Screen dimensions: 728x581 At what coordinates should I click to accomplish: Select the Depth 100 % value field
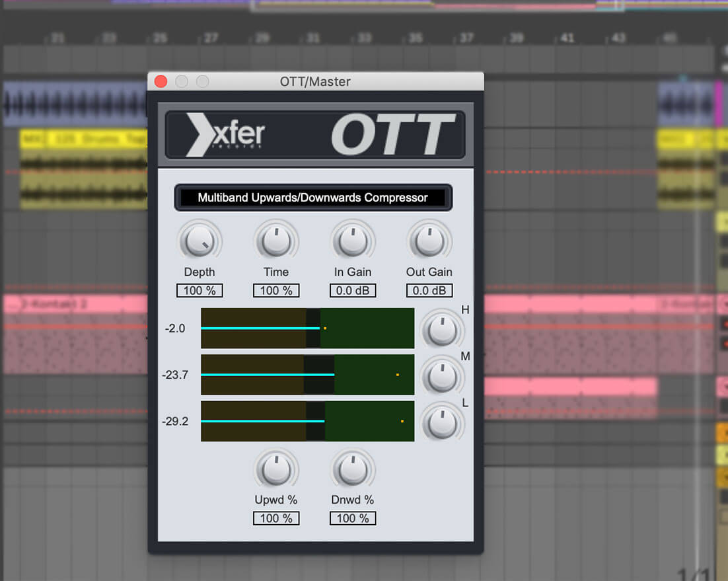pyautogui.click(x=200, y=291)
